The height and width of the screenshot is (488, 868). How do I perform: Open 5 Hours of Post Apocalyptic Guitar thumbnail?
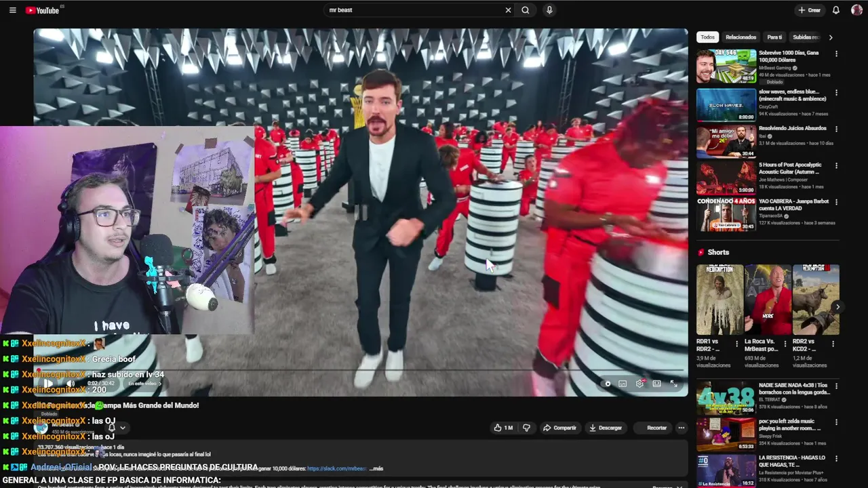coord(726,178)
